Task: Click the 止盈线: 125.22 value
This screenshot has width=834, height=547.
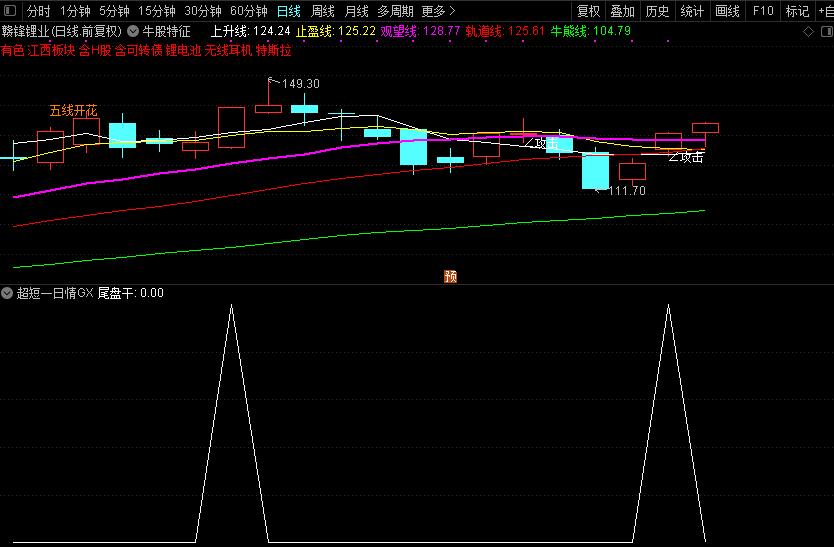Action: 336,31
